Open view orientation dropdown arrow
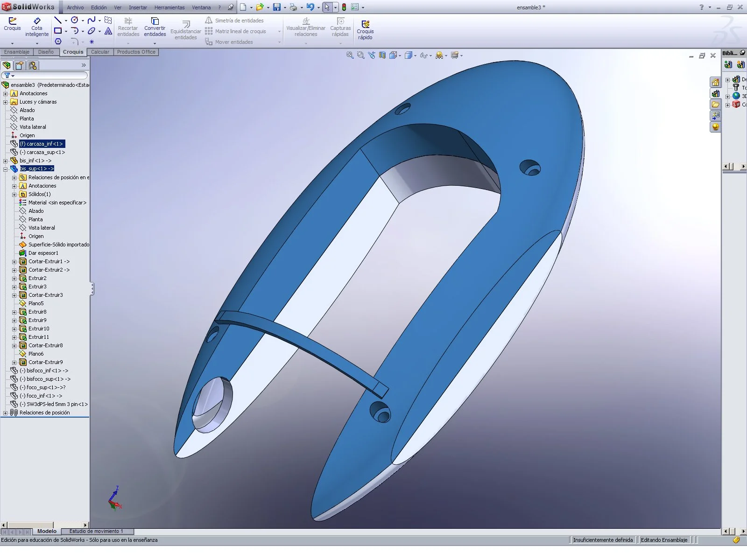Viewport: 747px width, 560px height. pyautogui.click(x=400, y=56)
